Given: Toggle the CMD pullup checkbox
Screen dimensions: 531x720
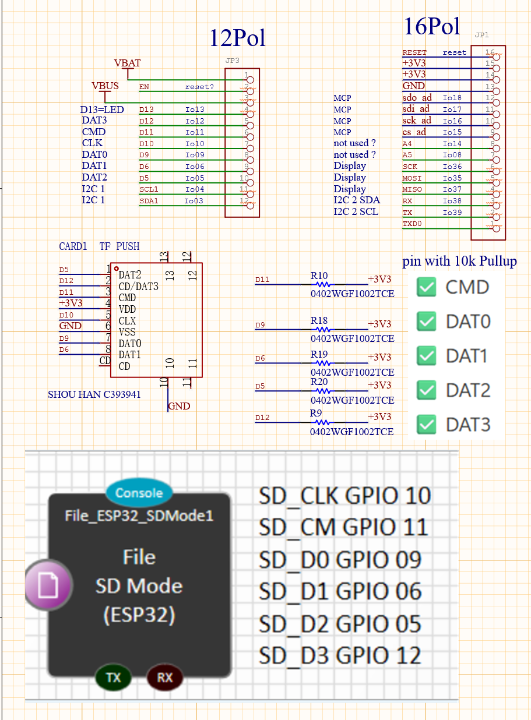Looking at the screenshot, I should [426, 287].
